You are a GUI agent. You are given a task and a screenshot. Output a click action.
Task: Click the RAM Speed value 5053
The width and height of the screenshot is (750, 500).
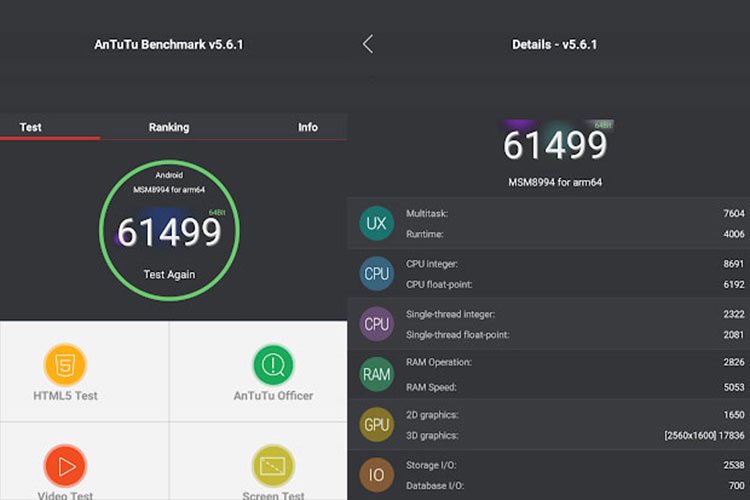734,387
